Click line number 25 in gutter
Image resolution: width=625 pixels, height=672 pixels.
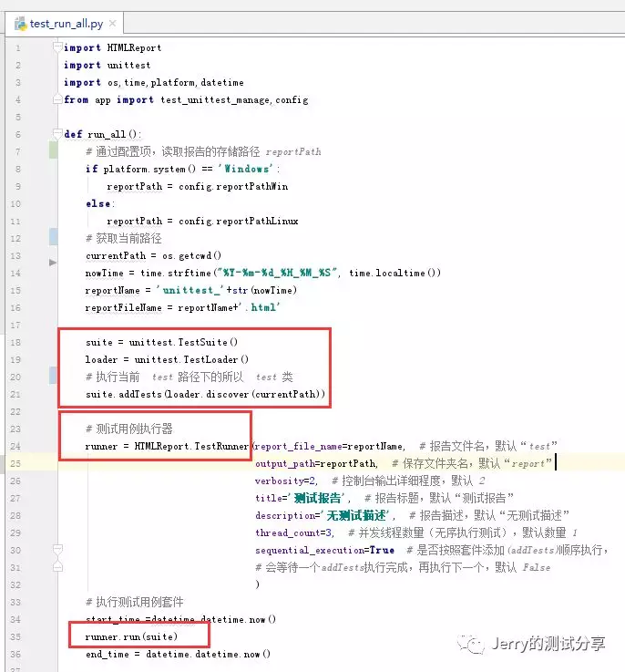[15, 463]
